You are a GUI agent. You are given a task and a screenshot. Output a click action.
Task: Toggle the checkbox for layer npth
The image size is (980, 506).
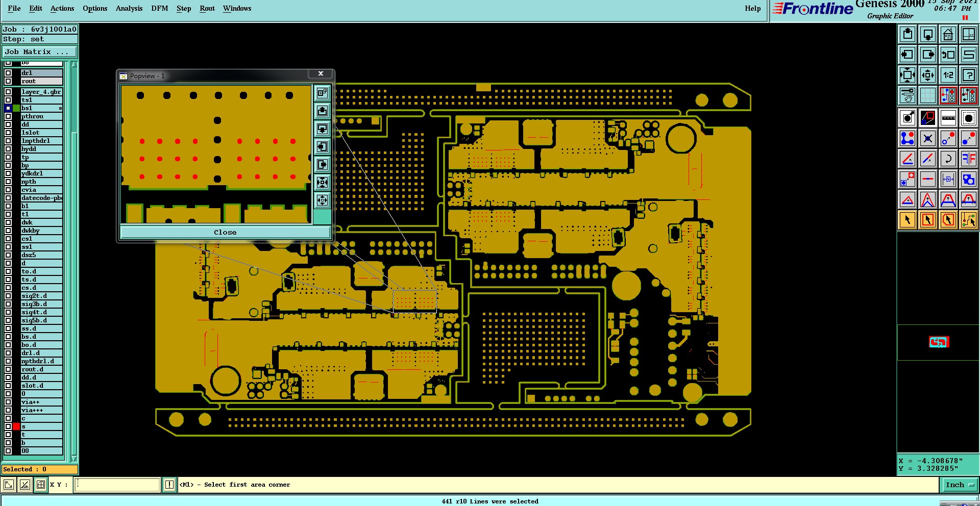coord(8,182)
